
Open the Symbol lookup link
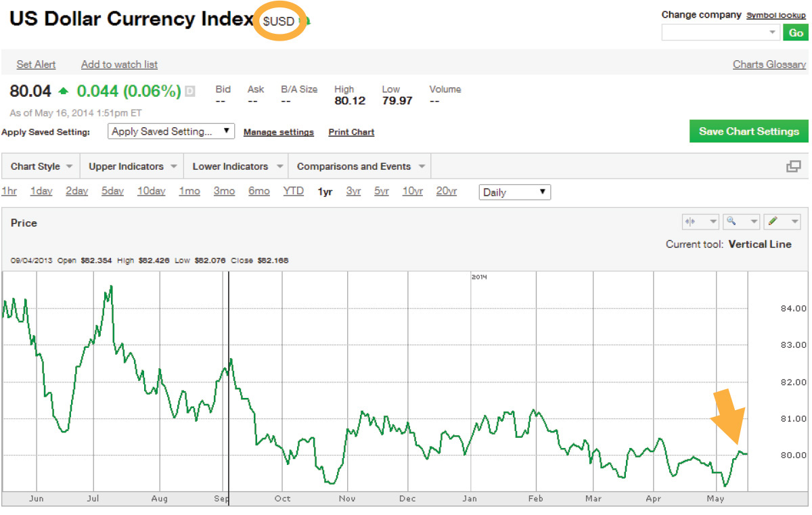point(776,14)
